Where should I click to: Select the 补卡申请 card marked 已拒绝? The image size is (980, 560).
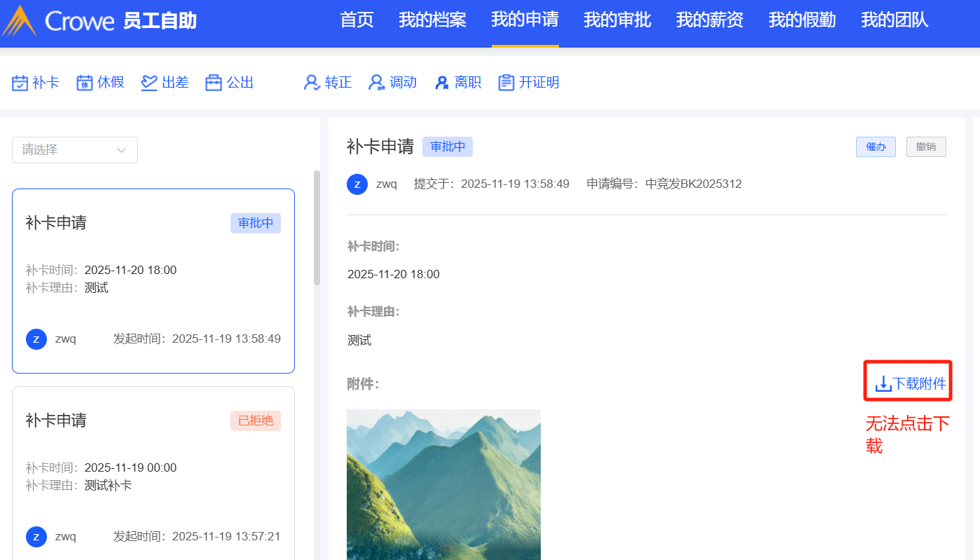pos(153,473)
